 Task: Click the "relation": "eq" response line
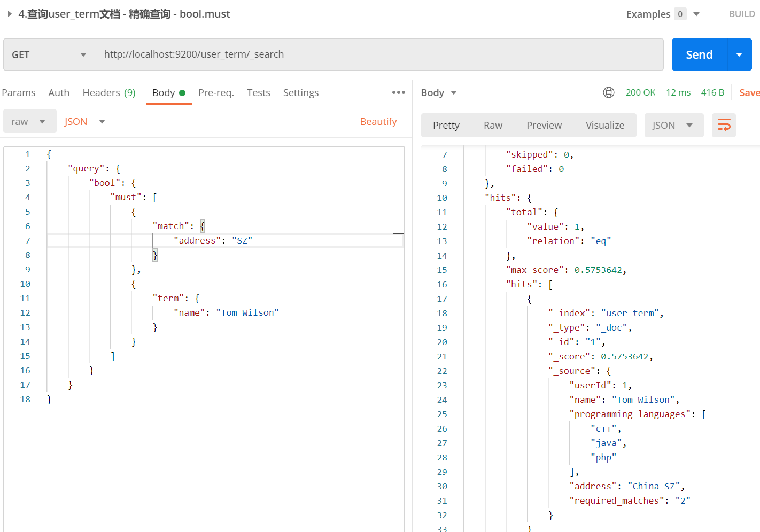[569, 241]
